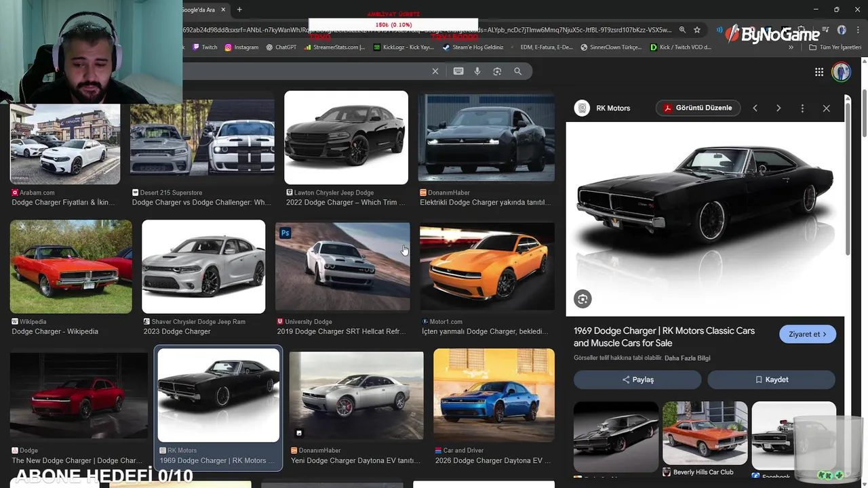
Task: Open DonanımHaber Elektrikli Dodge Charger image
Action: (486, 138)
